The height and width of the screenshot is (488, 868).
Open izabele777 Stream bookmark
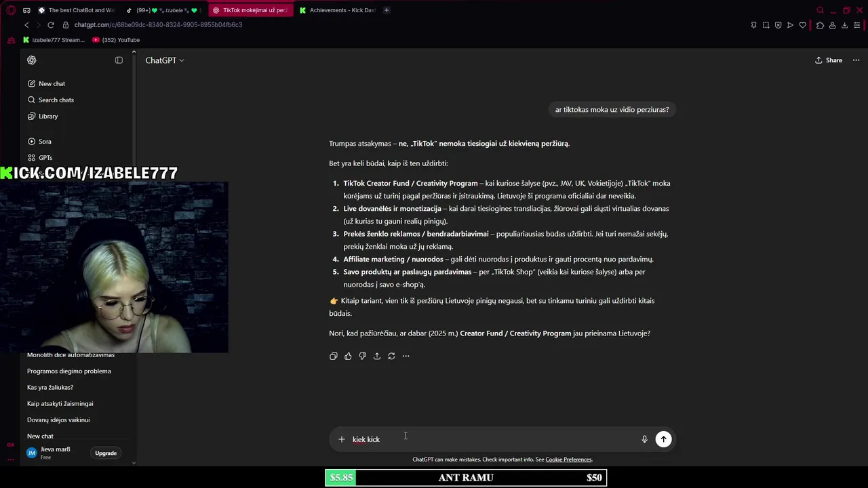pos(54,40)
